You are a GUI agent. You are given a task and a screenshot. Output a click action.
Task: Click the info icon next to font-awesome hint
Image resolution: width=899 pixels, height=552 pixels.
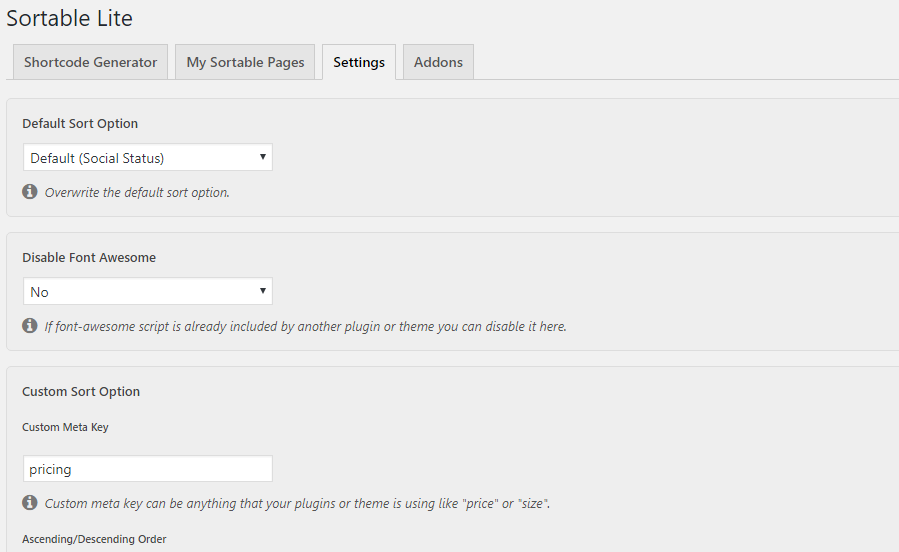30,326
